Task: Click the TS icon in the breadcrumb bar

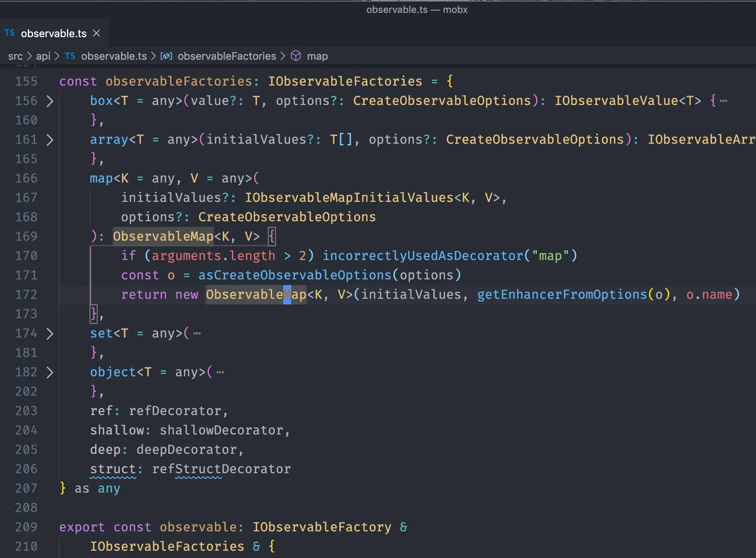Action: 69,56
